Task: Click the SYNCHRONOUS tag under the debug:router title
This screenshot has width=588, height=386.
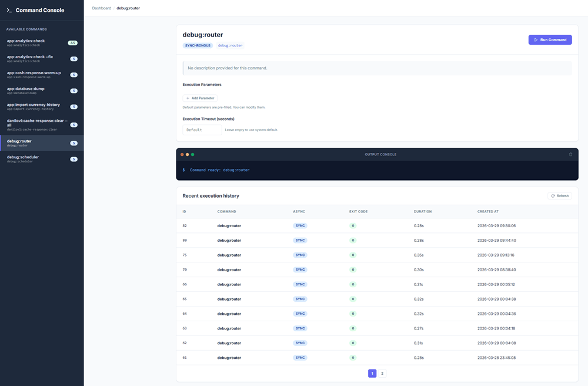Action: click(198, 45)
